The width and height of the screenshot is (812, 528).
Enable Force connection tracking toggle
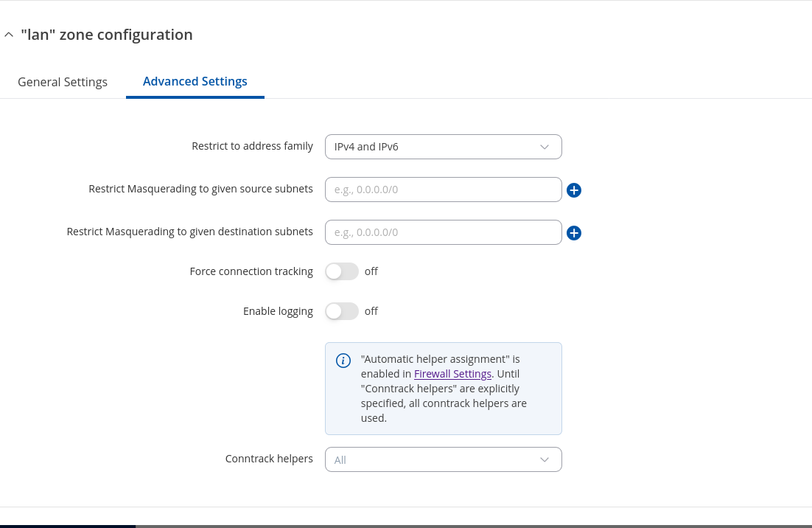click(x=342, y=271)
